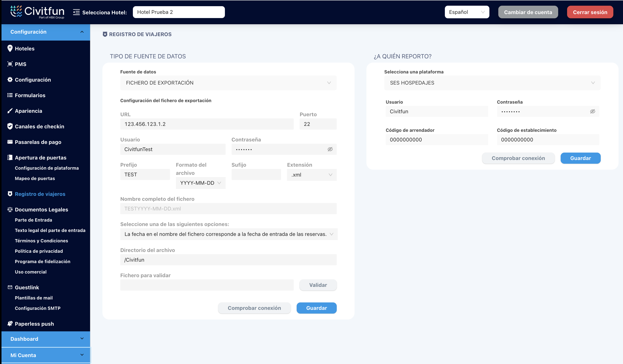This screenshot has width=623, height=364.
Task: Click Guardar in platform panel
Action: 580,158
